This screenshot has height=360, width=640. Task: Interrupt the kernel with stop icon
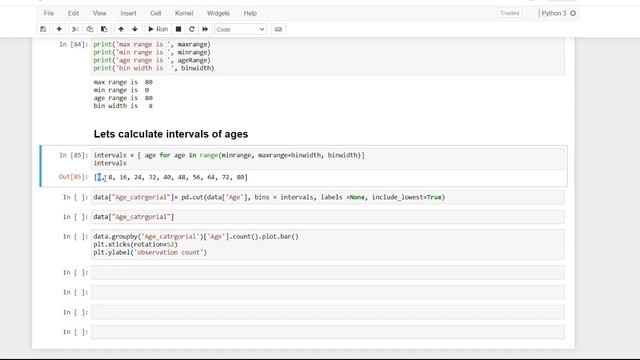[x=178, y=29]
